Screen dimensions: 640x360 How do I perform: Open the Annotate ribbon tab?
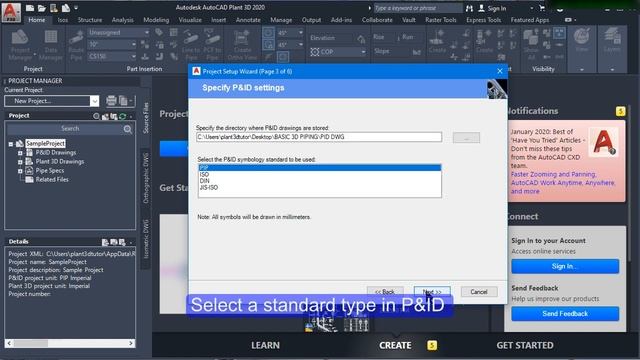(x=248, y=20)
